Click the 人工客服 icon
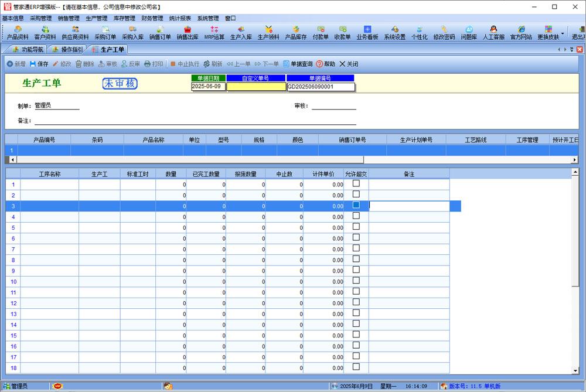Screen dimensions: 586x392 click(x=493, y=33)
